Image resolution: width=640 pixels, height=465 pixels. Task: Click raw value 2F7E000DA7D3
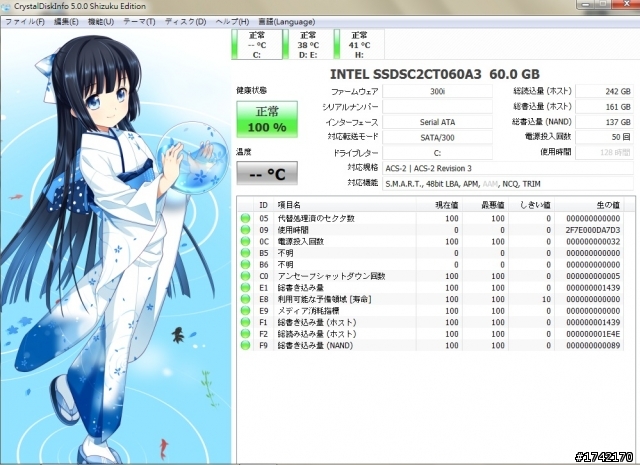(593, 230)
